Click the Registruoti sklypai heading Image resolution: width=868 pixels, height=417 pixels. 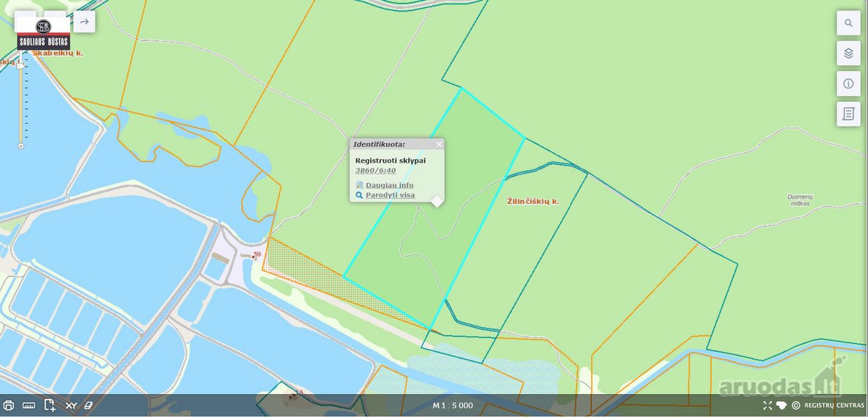click(x=391, y=160)
